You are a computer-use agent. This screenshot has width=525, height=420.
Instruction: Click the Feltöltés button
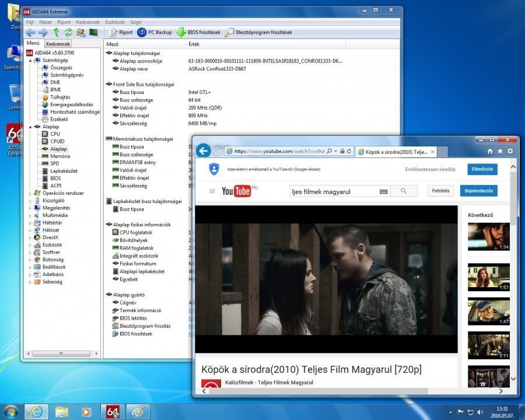coord(440,191)
